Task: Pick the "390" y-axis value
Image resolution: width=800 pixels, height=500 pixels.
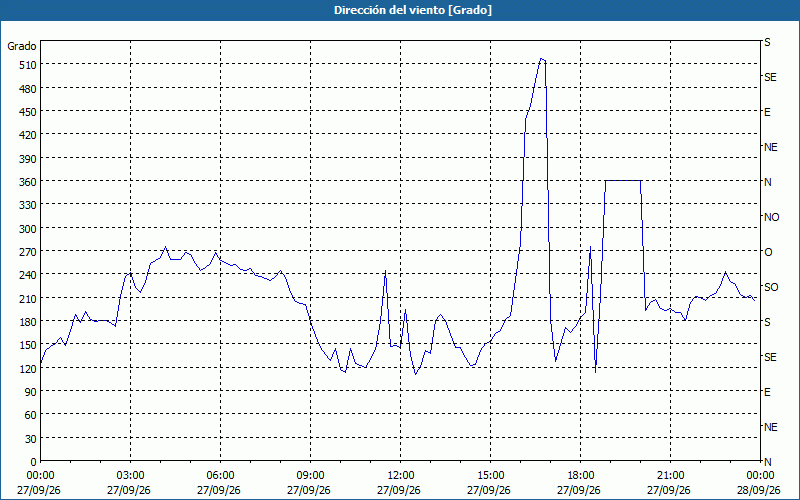Action: click(28, 159)
